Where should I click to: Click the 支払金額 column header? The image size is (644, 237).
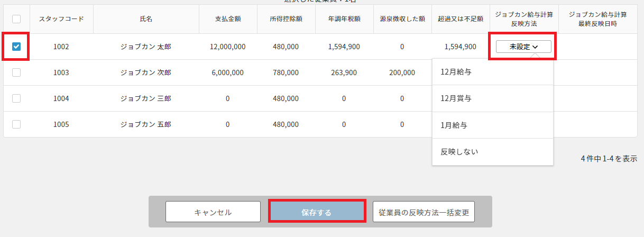pos(228,19)
